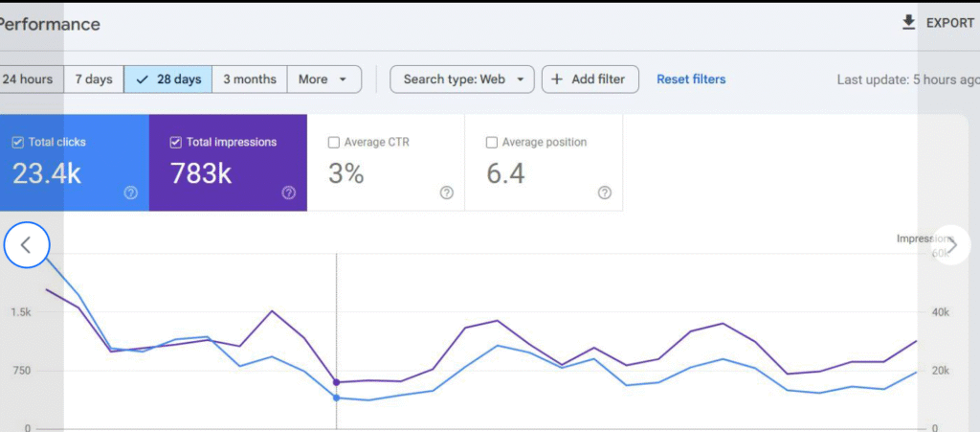Click the EXPORT button label
Screen dimensions: 980x432
[x=949, y=23]
